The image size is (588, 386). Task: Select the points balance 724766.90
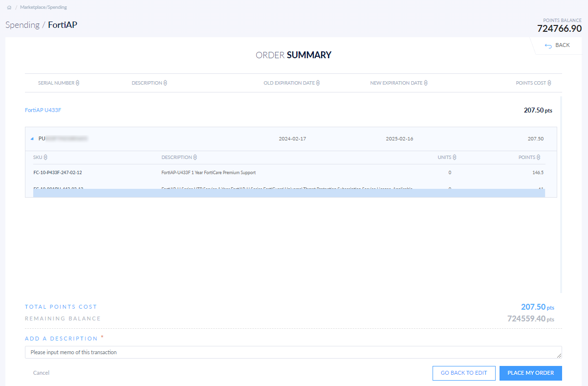click(559, 29)
